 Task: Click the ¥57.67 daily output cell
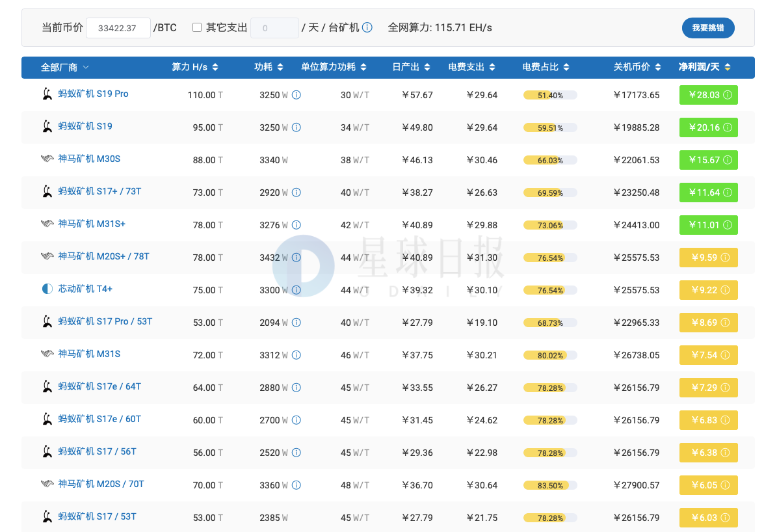point(417,95)
